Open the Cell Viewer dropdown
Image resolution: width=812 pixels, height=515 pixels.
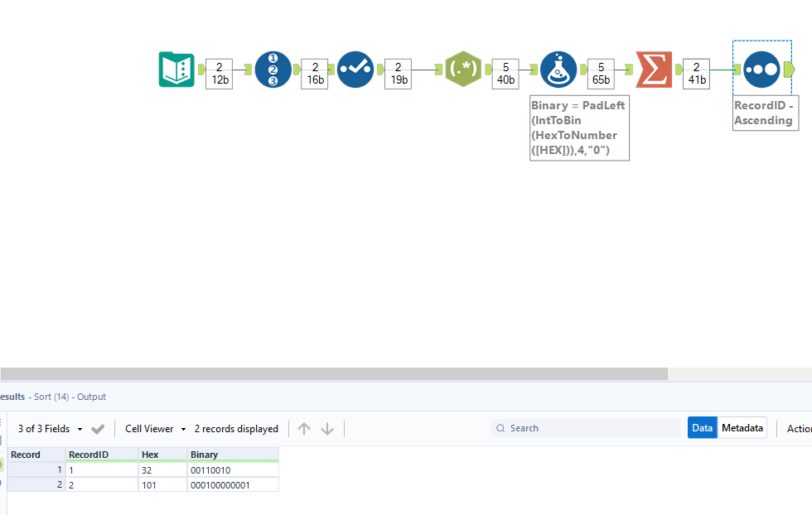[x=153, y=428]
